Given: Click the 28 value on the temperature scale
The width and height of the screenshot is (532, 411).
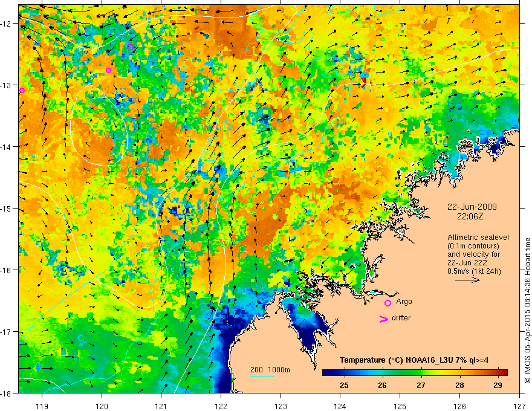Looking at the screenshot, I should point(459,386).
